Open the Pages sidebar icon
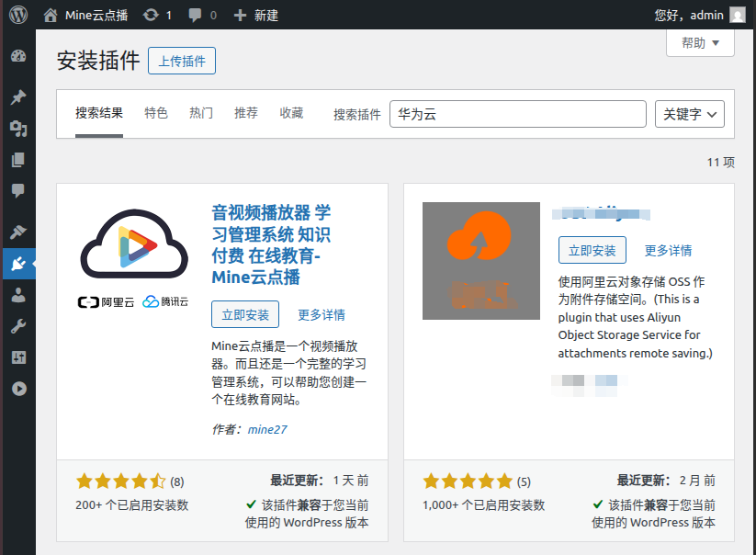This screenshot has width=756, height=555. pyautogui.click(x=18, y=160)
